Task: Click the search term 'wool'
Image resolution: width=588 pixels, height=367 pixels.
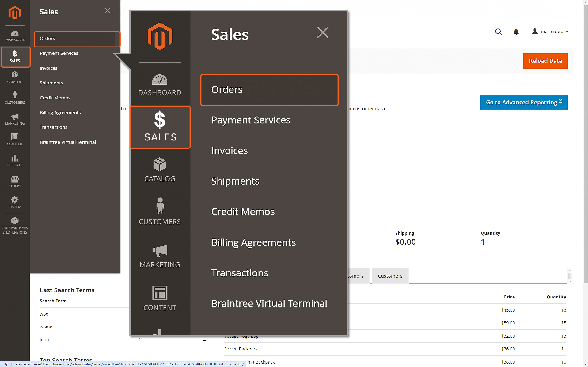Action: click(x=45, y=314)
